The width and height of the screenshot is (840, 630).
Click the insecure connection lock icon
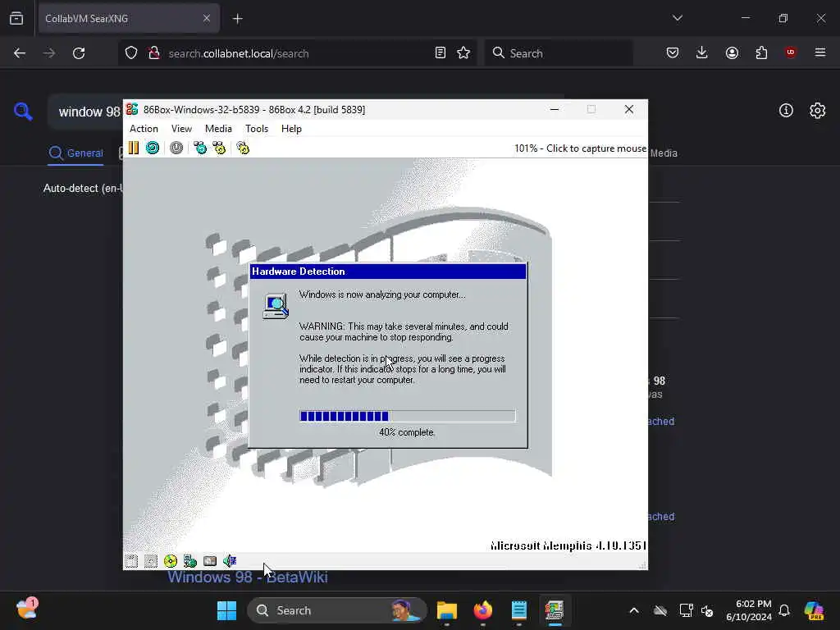tap(153, 53)
